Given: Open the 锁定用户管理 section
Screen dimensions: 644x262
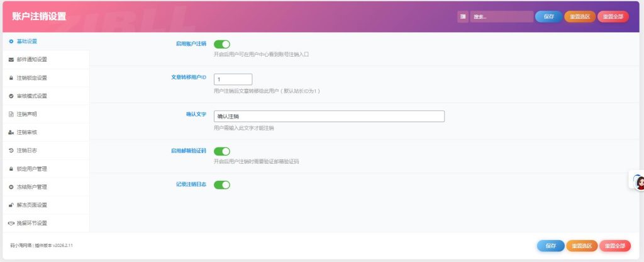Looking at the screenshot, I should tap(45, 169).
